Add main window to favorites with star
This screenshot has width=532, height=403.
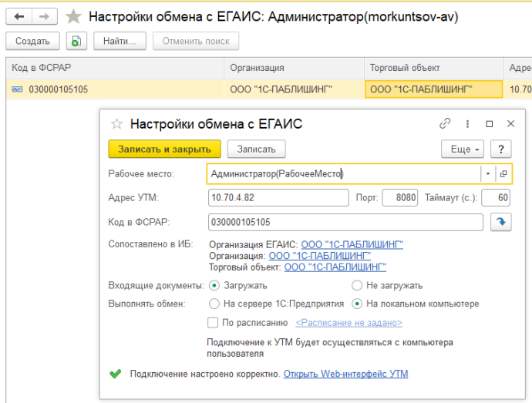click(74, 16)
